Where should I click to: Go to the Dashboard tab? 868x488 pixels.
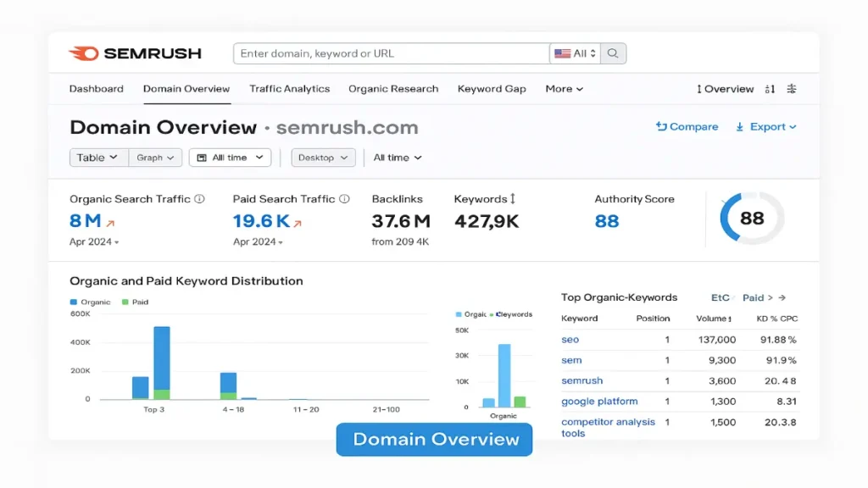97,88
